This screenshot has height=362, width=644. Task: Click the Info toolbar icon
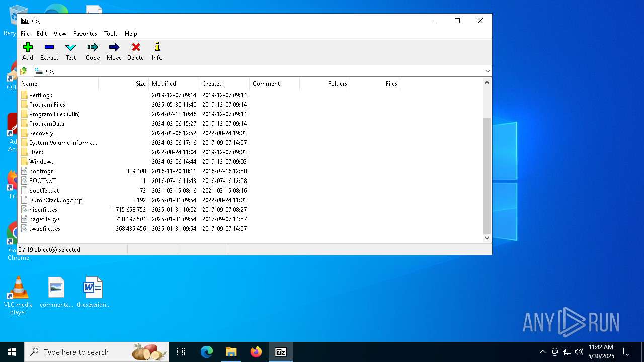coord(157,47)
